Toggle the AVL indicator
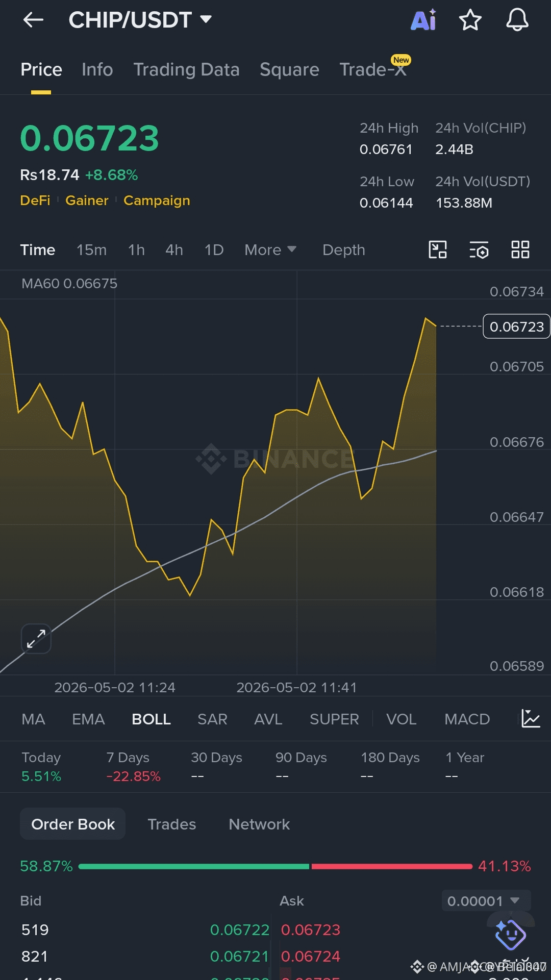The height and width of the screenshot is (980, 551). [268, 719]
